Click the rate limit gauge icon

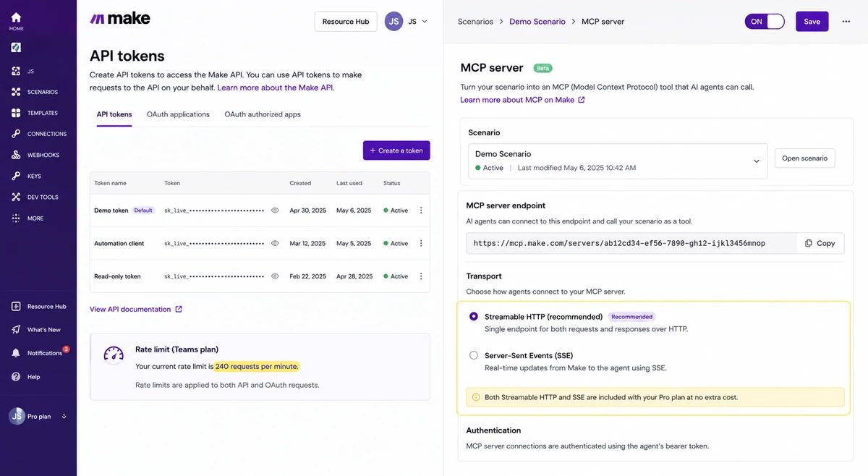click(x=114, y=354)
